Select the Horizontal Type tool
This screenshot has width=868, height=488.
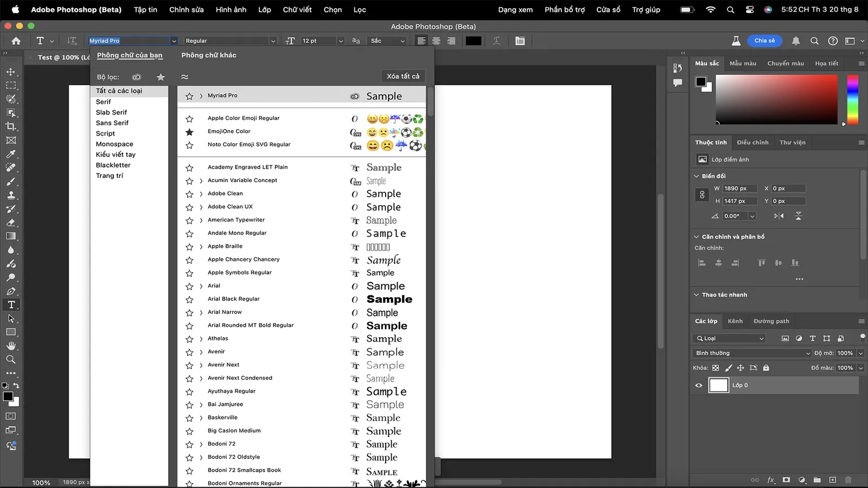[11, 305]
